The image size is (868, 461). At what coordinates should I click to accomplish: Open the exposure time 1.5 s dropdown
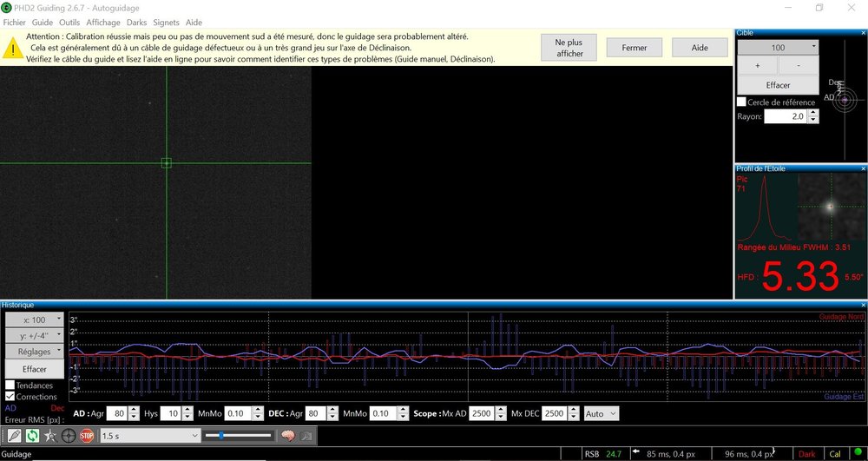tap(150, 436)
